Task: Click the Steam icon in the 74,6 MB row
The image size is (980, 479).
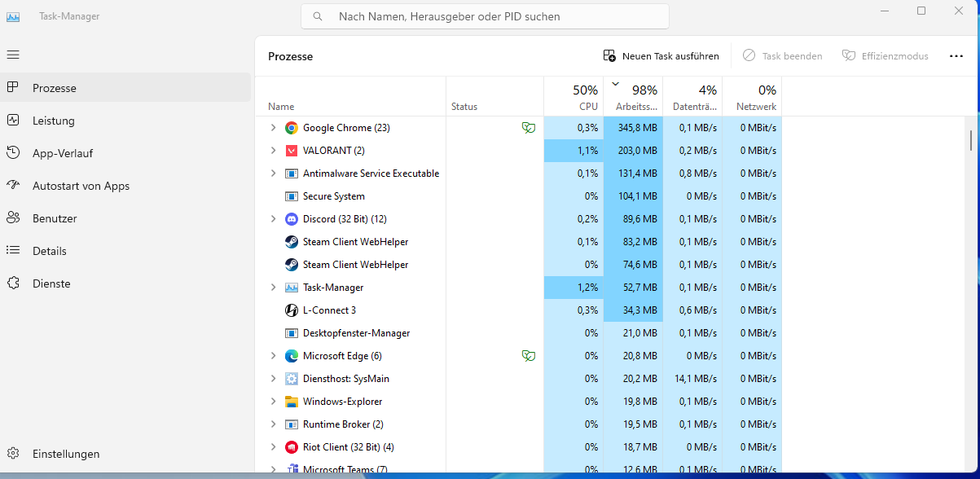Action: point(292,265)
